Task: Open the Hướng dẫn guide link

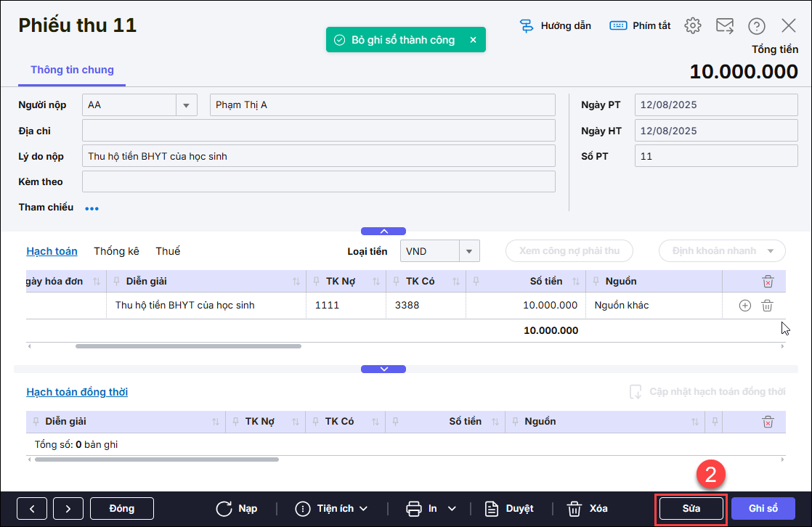Action: 556,26
